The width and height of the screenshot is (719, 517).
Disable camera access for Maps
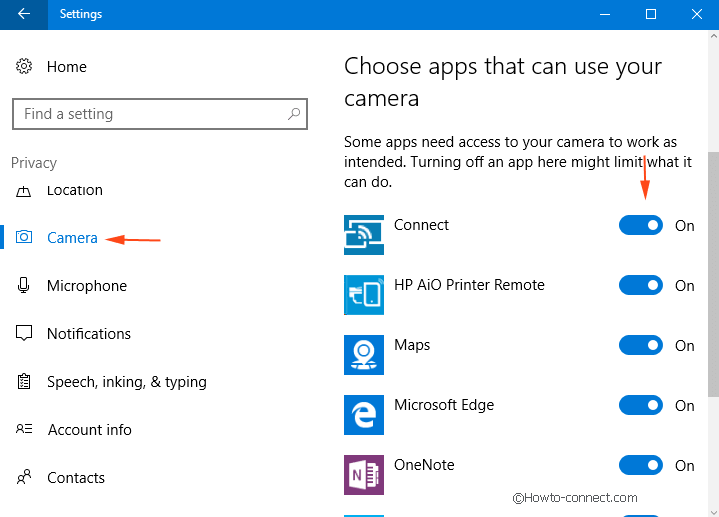(641, 345)
